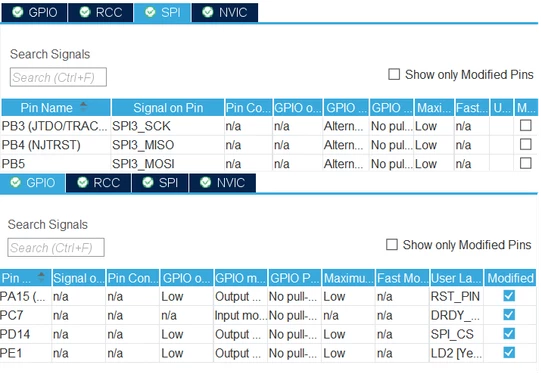Sort by Signal on Pin column header
This screenshot has height=375, width=542.
pyautogui.click(x=168, y=108)
